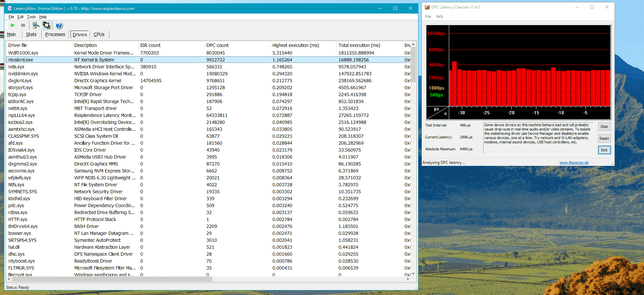Start monitoring with the green play icon

(13, 25)
